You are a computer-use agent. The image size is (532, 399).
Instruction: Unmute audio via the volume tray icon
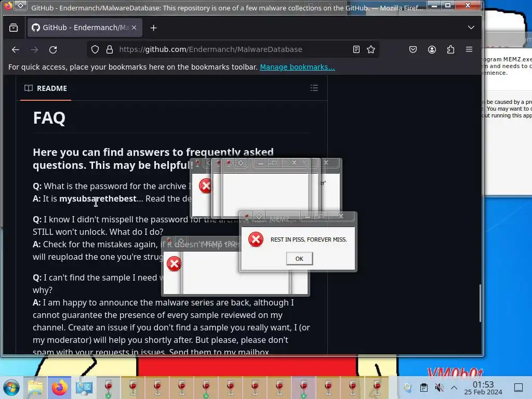click(439, 388)
